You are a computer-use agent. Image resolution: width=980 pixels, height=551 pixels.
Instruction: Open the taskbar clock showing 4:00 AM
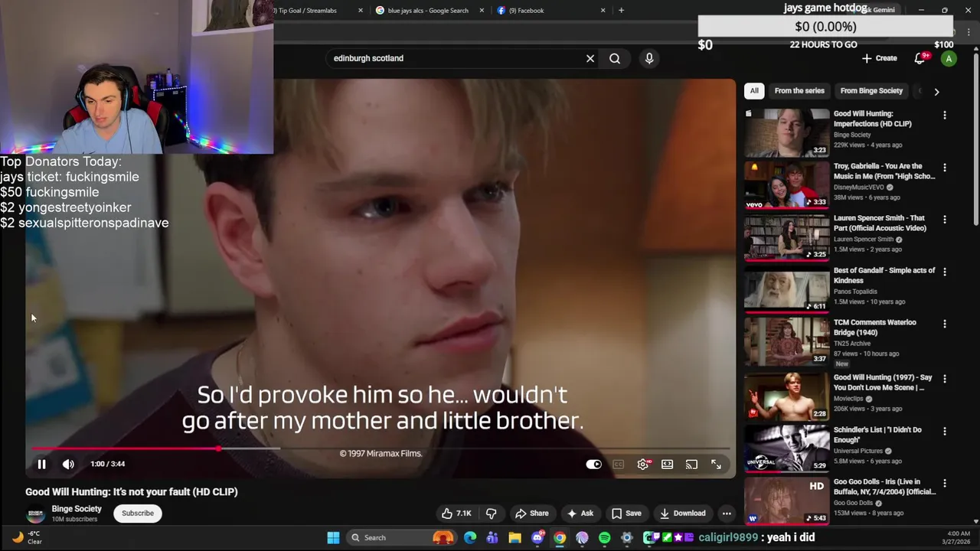point(958,537)
